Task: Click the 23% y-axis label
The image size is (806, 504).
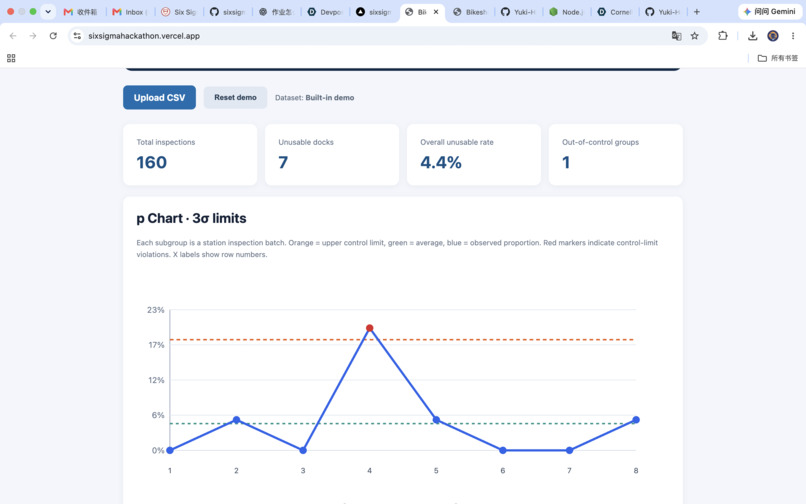Action: pyautogui.click(x=156, y=310)
